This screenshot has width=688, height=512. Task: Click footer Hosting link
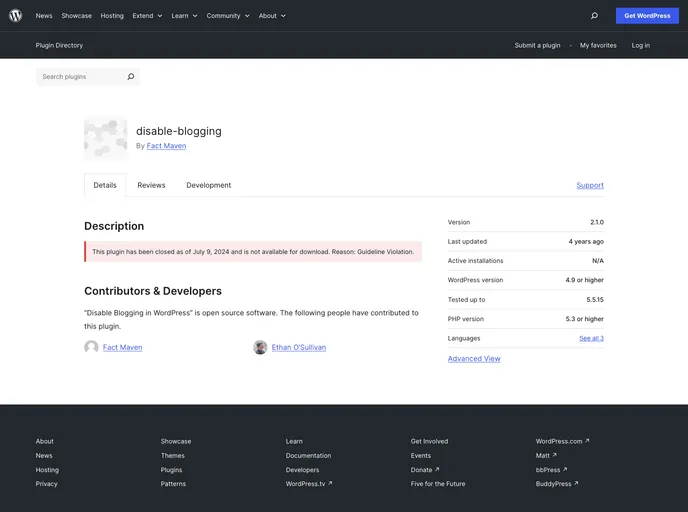[x=47, y=469]
